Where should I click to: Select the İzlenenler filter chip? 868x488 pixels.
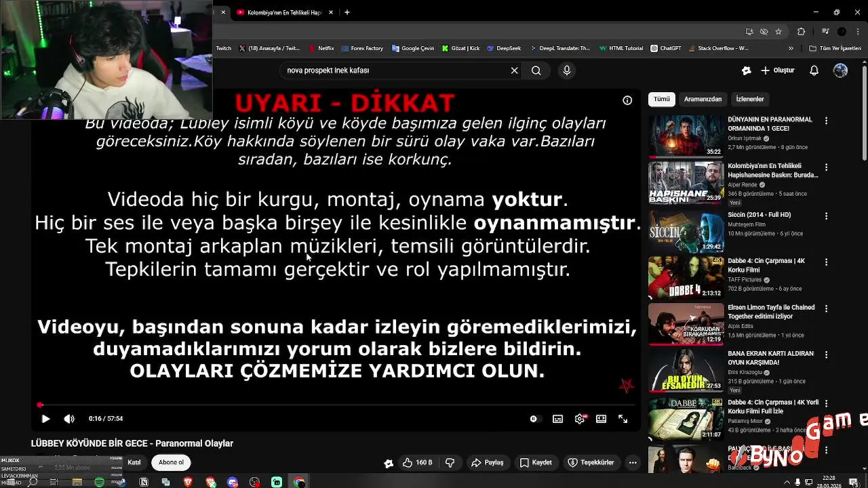(750, 99)
